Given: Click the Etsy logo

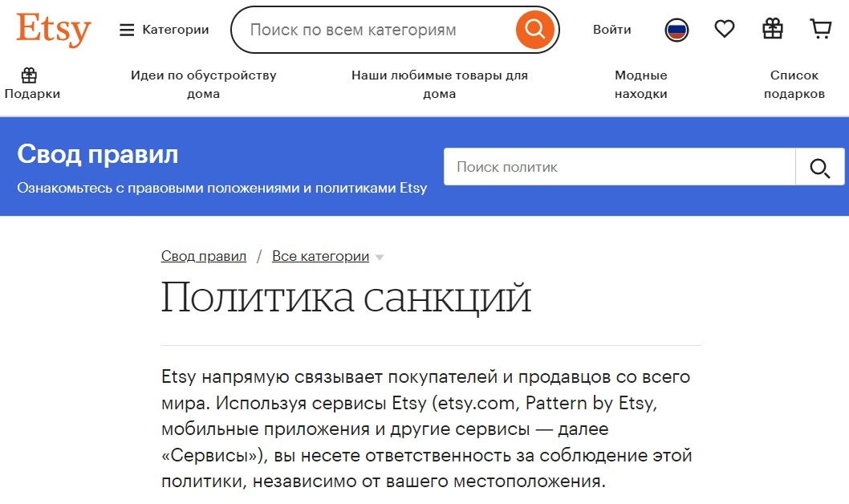Looking at the screenshot, I should click(x=54, y=29).
